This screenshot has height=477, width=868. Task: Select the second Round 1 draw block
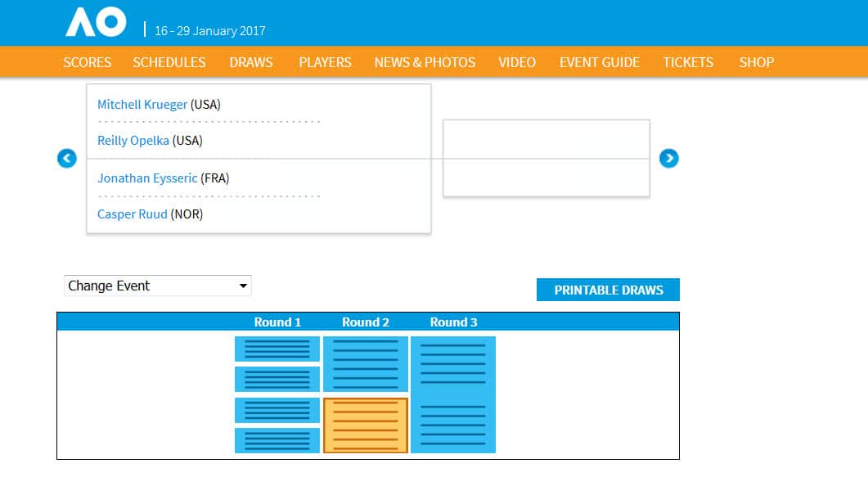(277, 380)
